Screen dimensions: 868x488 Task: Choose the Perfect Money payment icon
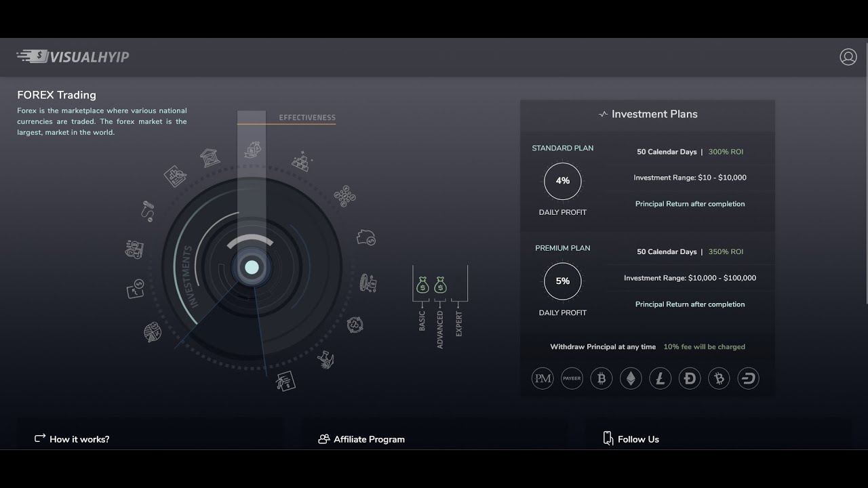[x=542, y=378]
